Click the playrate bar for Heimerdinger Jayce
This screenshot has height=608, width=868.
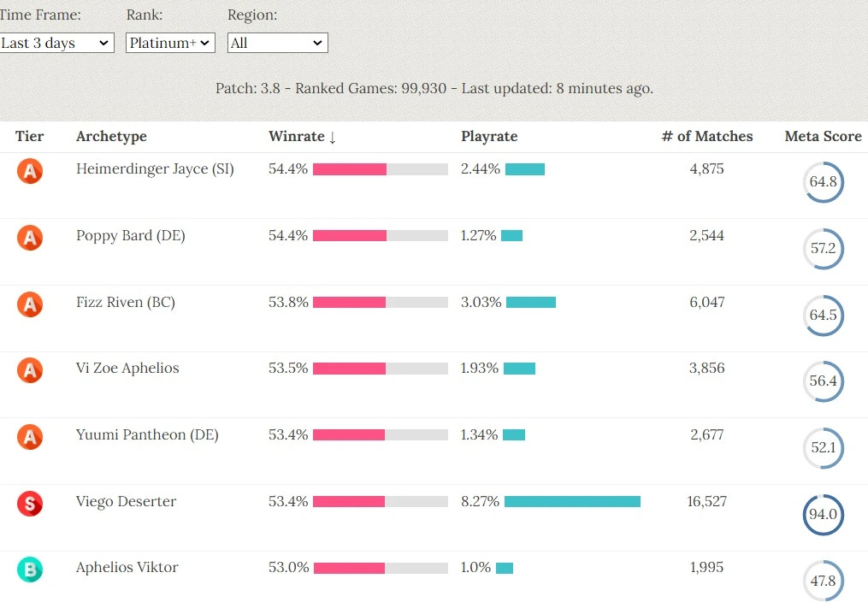pos(525,169)
